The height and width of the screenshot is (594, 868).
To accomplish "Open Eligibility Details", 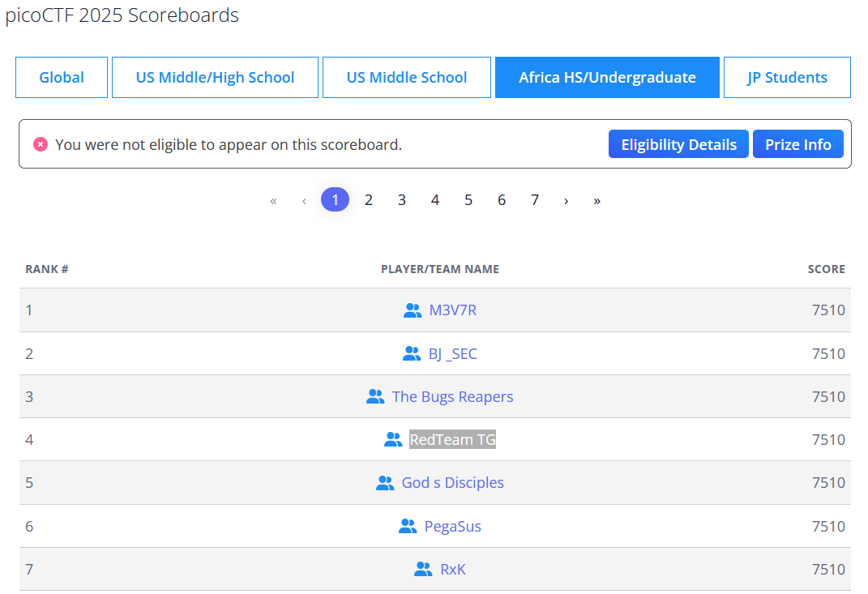I will [678, 144].
